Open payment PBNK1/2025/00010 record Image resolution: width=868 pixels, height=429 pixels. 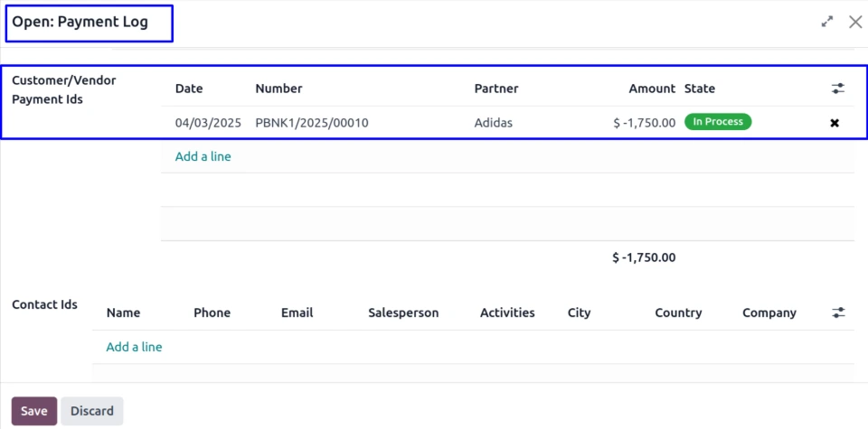tap(312, 123)
